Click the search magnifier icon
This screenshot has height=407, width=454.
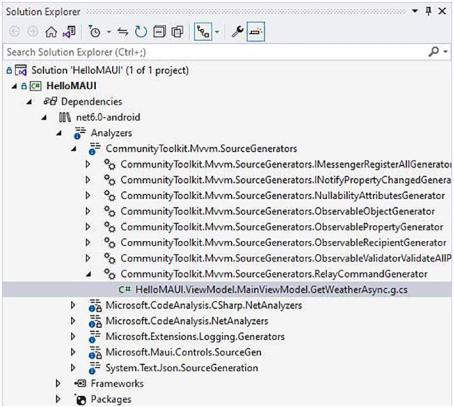(434, 52)
